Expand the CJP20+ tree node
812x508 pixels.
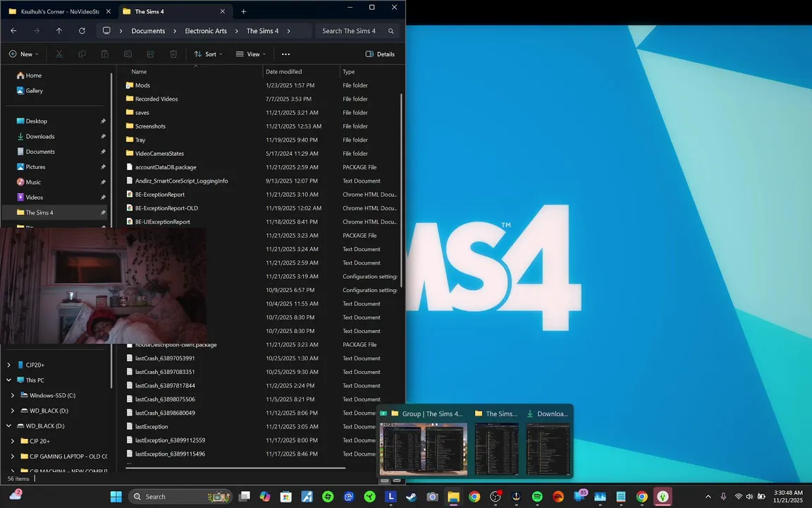[8, 365]
